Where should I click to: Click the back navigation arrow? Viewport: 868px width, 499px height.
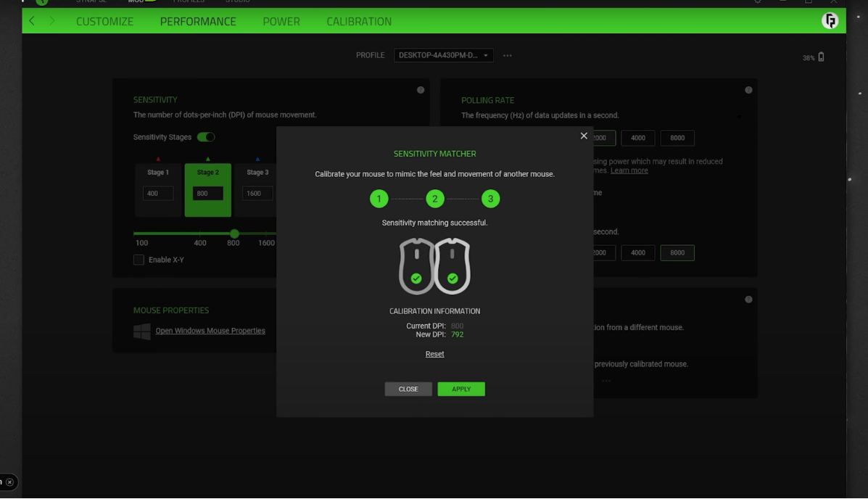pos(31,21)
